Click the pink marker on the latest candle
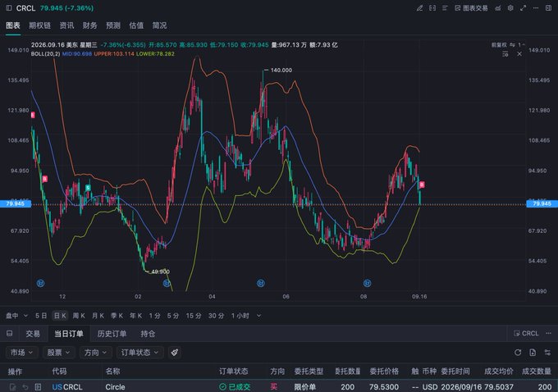The width and height of the screenshot is (558, 392). pos(422,185)
